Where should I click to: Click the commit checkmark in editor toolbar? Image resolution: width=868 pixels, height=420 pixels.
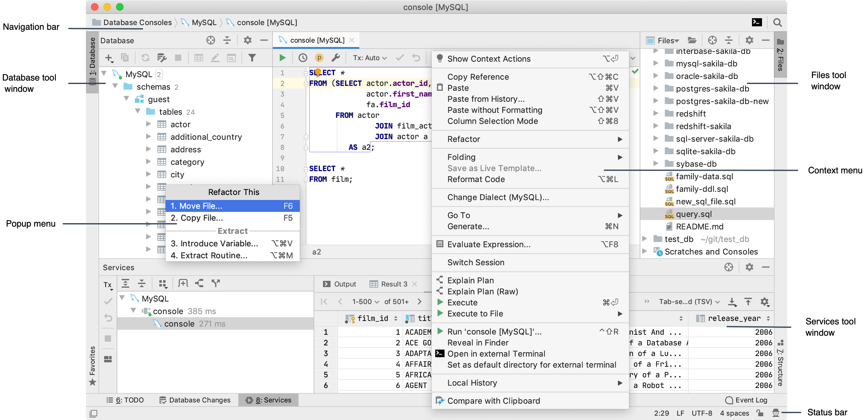(x=400, y=58)
